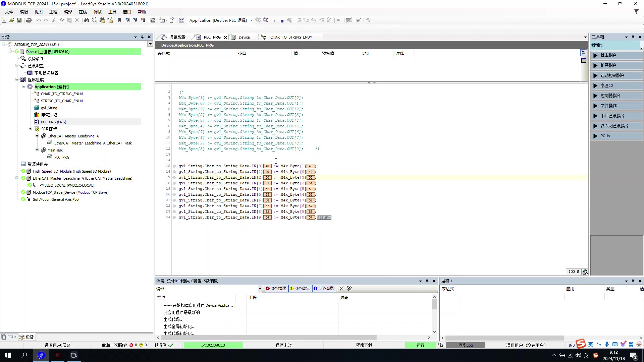Click the 同步Log status bar button
Viewport: 644px width, 362px height.
pyautogui.click(x=466, y=345)
